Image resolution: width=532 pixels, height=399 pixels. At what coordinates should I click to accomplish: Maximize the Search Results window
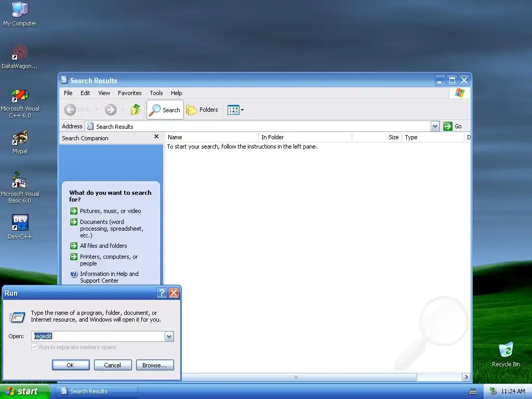pos(452,81)
